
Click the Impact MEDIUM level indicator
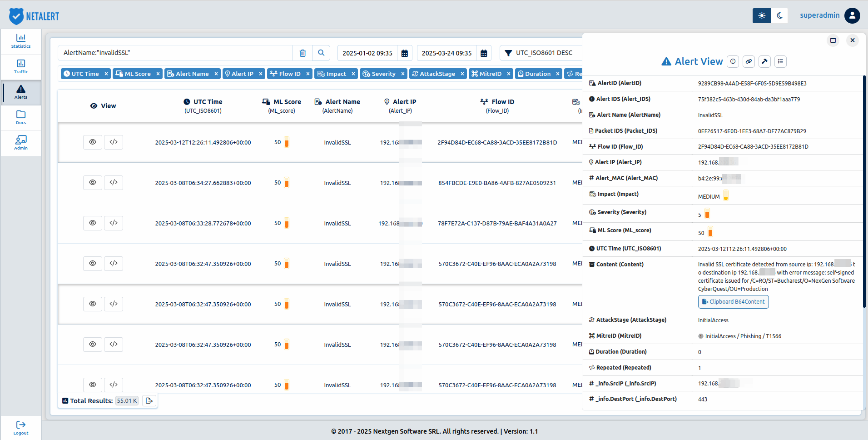[726, 195]
